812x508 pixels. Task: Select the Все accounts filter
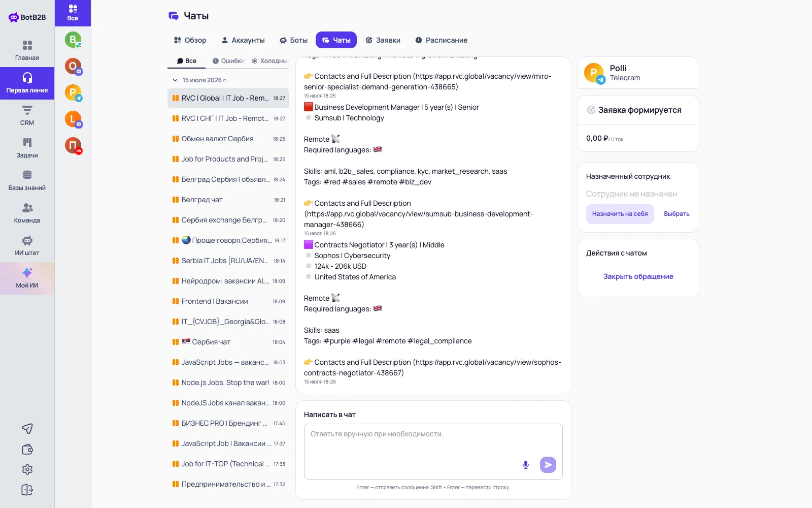[73, 13]
